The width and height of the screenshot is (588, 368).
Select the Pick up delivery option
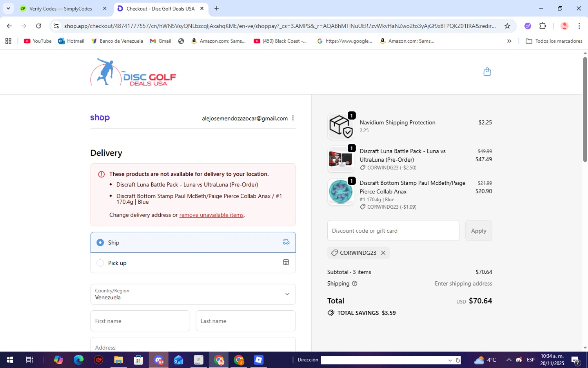point(193,263)
